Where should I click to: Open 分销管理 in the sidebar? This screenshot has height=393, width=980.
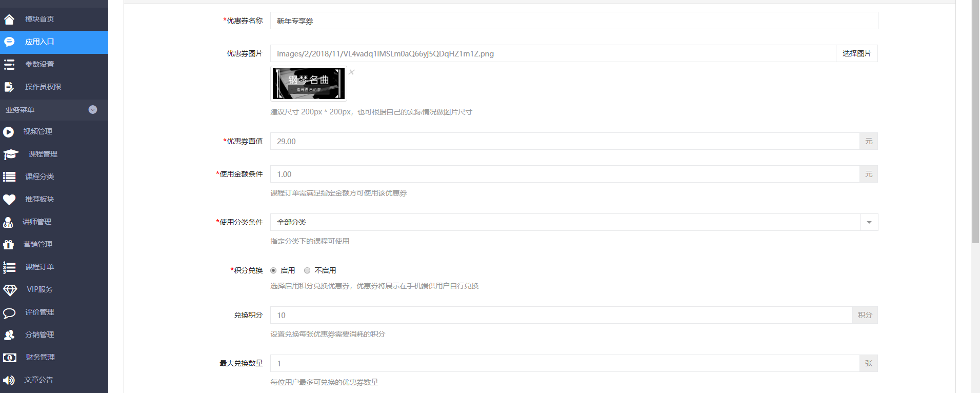[54, 335]
